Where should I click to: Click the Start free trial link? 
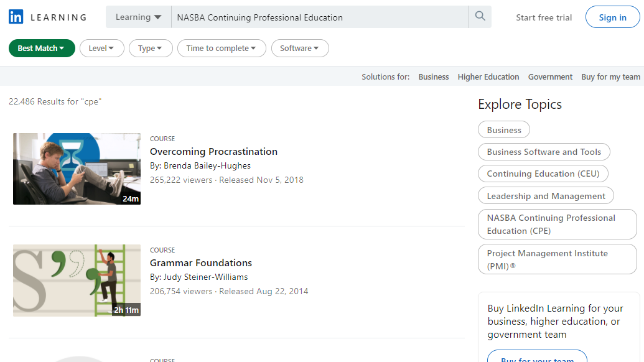(544, 17)
